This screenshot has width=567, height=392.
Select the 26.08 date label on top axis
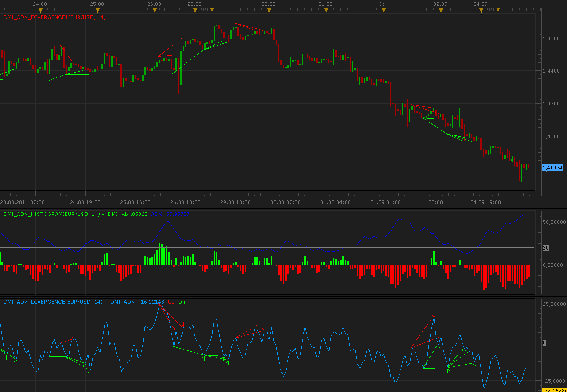154,4
